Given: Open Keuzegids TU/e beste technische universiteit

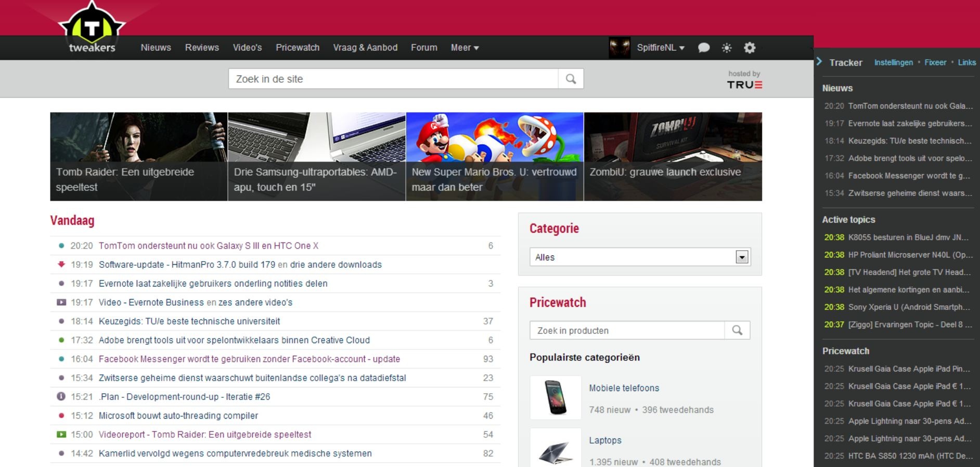Looking at the screenshot, I should coord(189,321).
